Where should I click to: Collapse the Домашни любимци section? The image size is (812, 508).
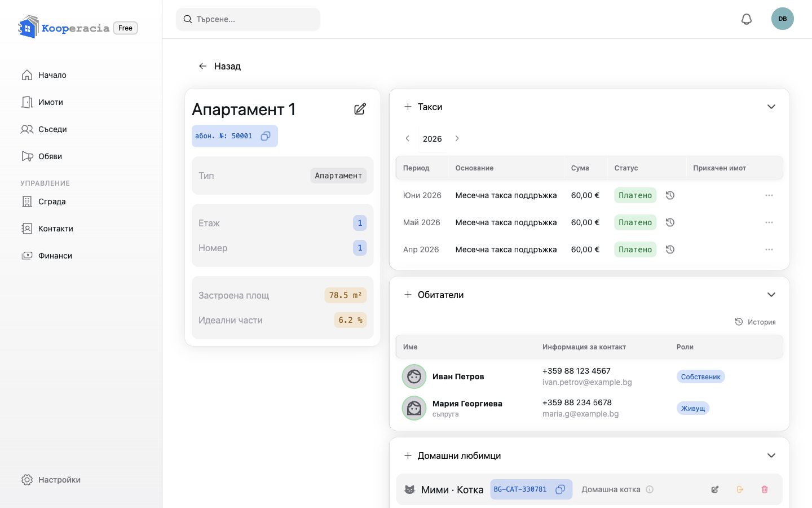pos(771,456)
